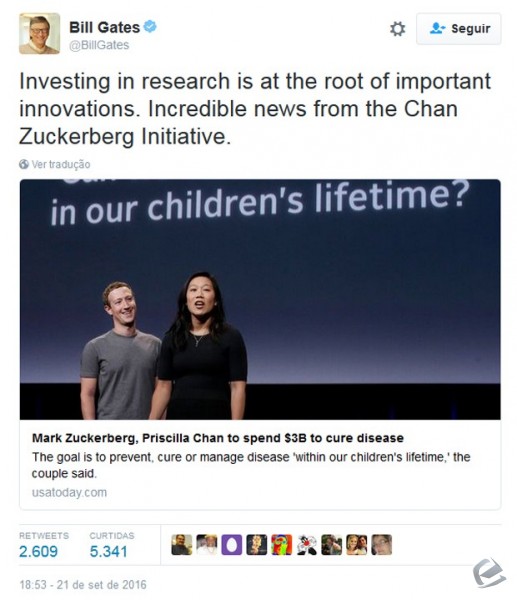Click the cartoon cat avatar

click(307, 545)
